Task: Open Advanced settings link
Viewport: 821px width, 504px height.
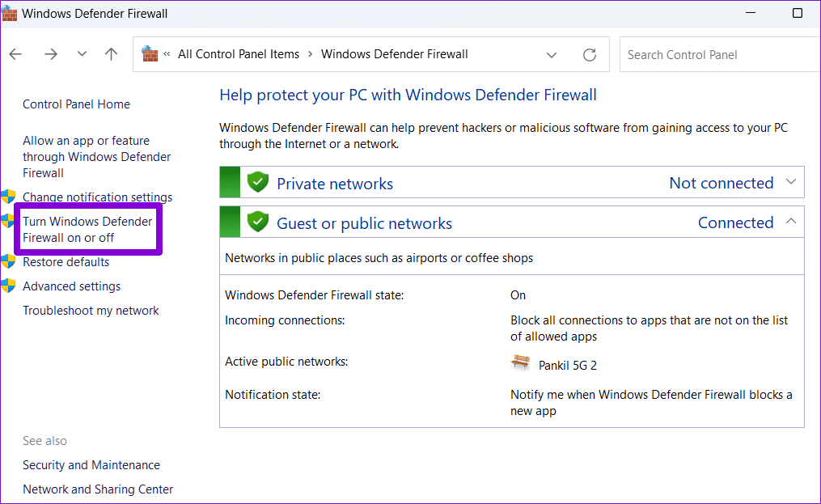Action: pyautogui.click(x=71, y=286)
